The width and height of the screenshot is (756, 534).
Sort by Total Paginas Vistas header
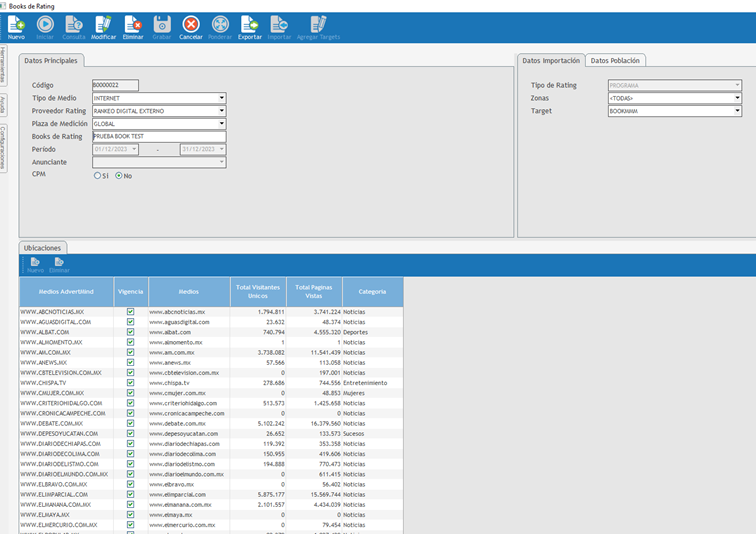(314, 292)
